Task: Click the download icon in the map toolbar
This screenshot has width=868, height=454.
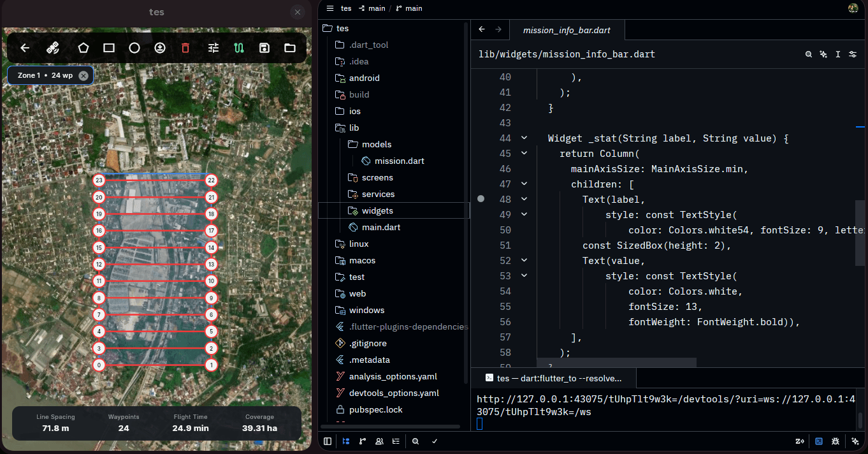Action: click(x=160, y=48)
